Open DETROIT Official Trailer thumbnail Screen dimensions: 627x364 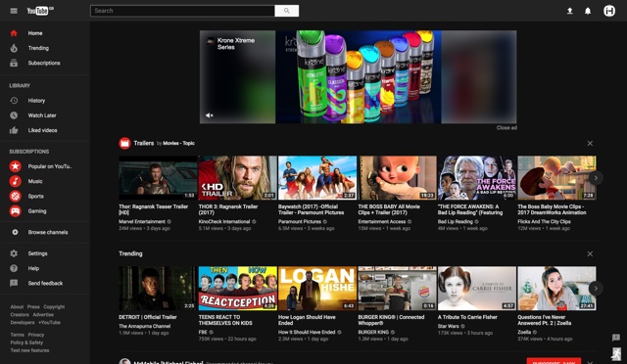(x=158, y=288)
